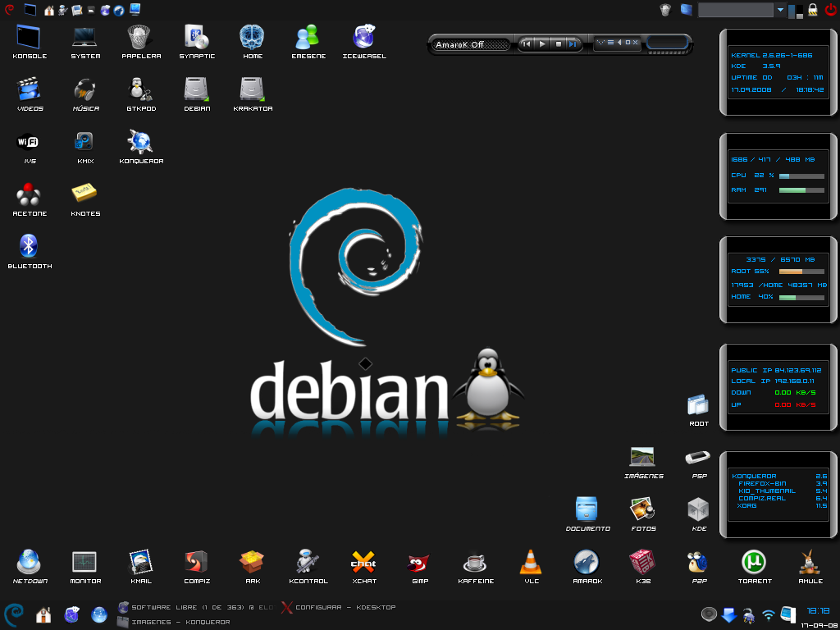Click play button in Amarok widget

(x=542, y=44)
